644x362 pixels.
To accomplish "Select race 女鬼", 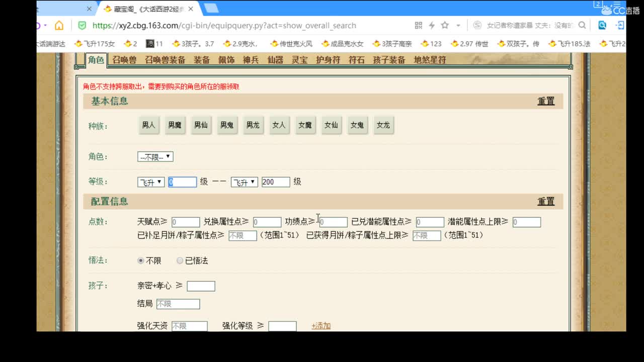I will point(357,125).
